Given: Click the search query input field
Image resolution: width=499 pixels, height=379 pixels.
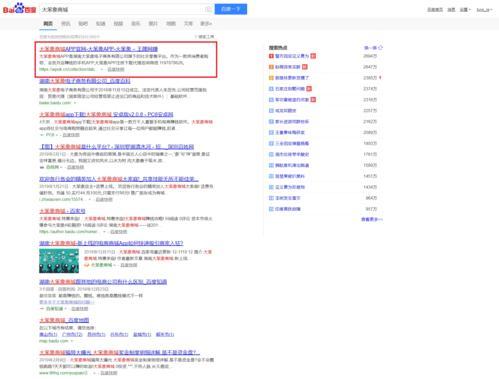Looking at the screenshot, I should tap(122, 9).
